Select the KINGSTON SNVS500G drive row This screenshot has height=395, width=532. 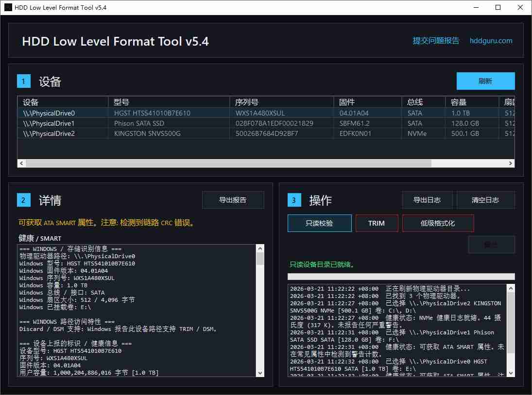click(146, 133)
